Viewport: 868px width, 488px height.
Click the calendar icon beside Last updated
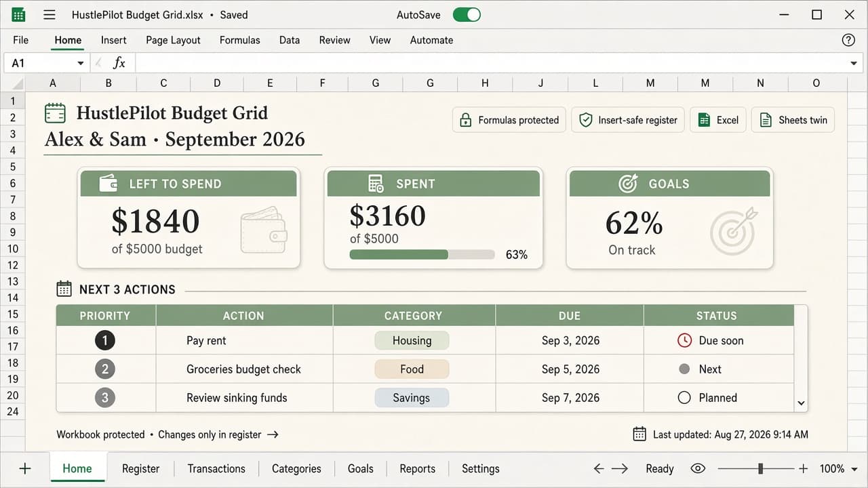tap(639, 434)
